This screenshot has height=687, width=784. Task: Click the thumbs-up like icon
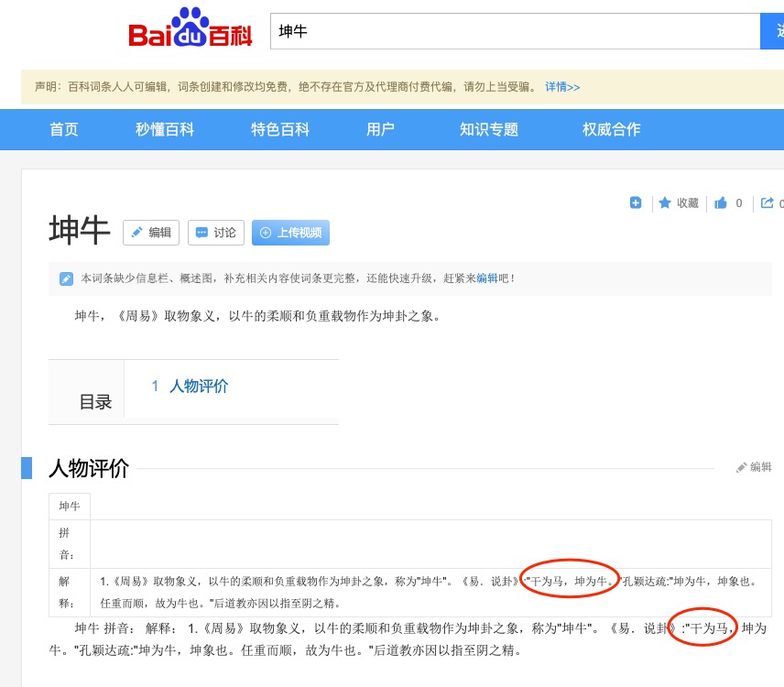[x=721, y=203]
